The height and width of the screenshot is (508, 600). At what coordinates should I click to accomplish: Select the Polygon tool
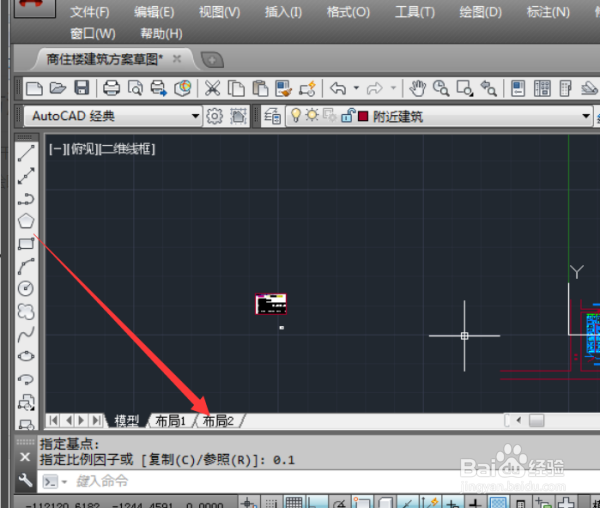(x=26, y=221)
